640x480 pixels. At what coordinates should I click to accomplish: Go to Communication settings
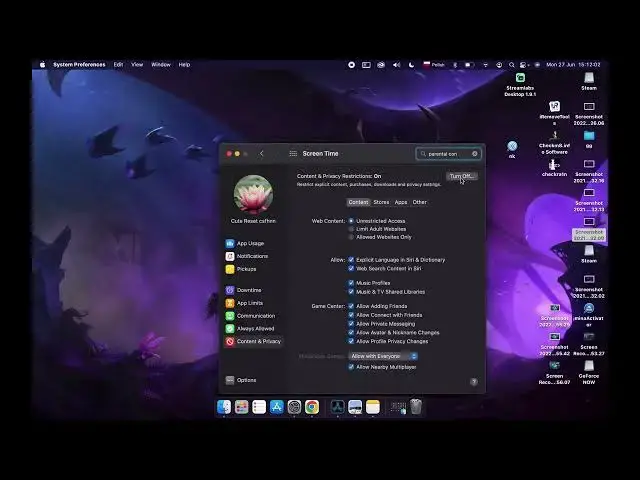250,316
